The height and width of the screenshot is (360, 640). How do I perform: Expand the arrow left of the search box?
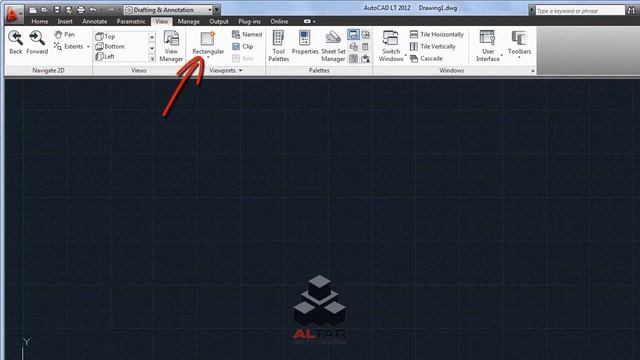531,10
